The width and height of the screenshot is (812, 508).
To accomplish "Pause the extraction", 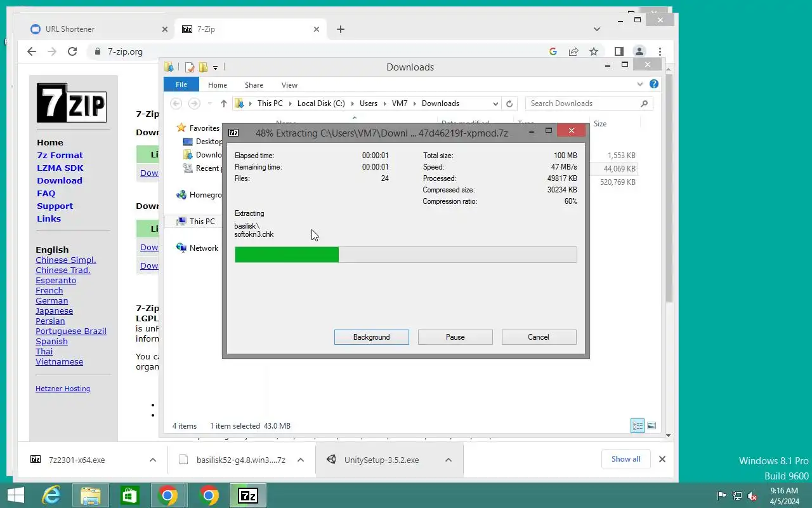I will click(x=455, y=337).
